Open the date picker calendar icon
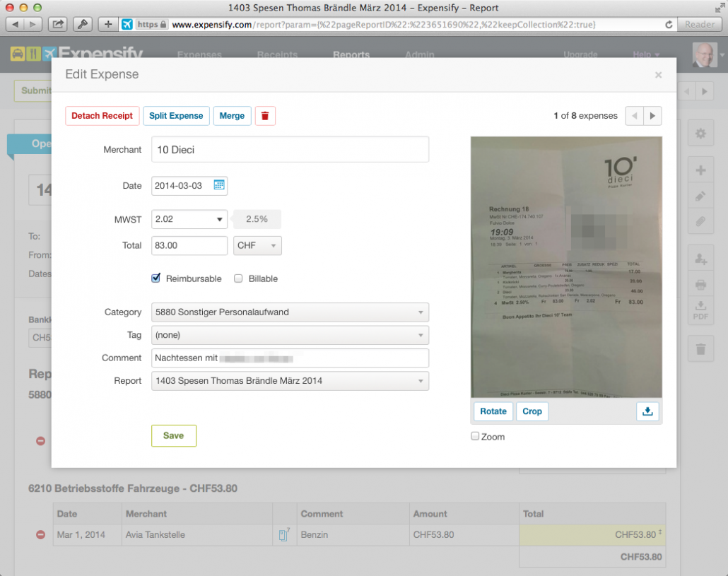Viewport: 728px width, 576px height. 218,185
